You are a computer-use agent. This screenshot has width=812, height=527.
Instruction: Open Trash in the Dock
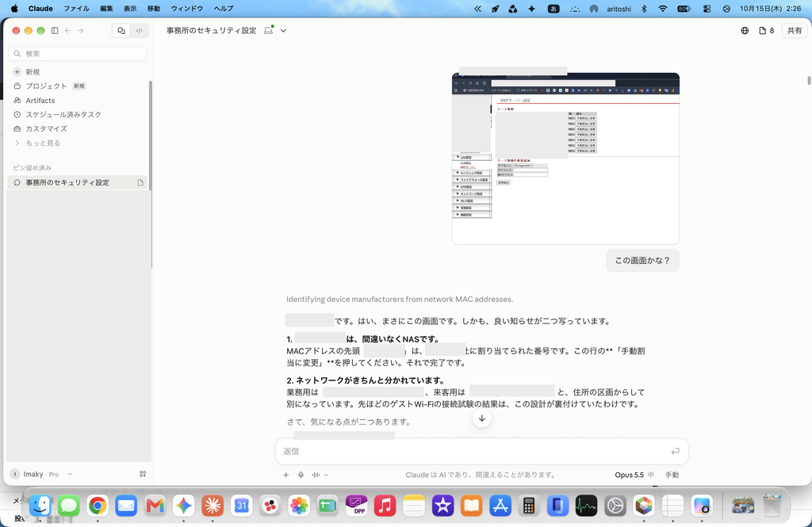pos(772,506)
